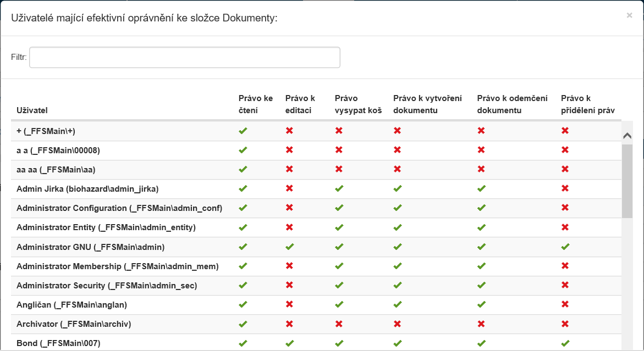This screenshot has height=351, width=644.
Task: Click the Filtr text input field
Action: [184, 57]
